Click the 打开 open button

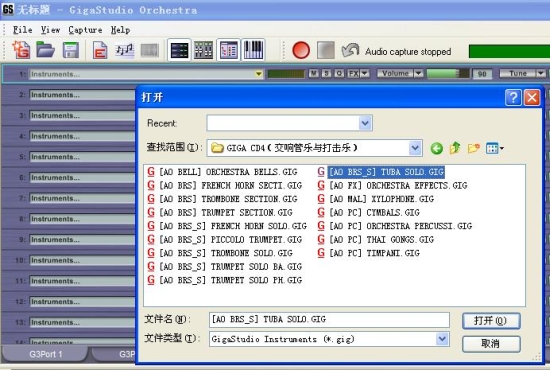491,321
